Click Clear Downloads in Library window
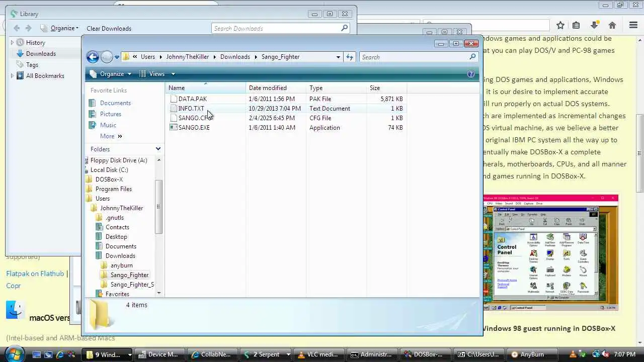Viewport: 644px width, 362px height. click(x=109, y=29)
